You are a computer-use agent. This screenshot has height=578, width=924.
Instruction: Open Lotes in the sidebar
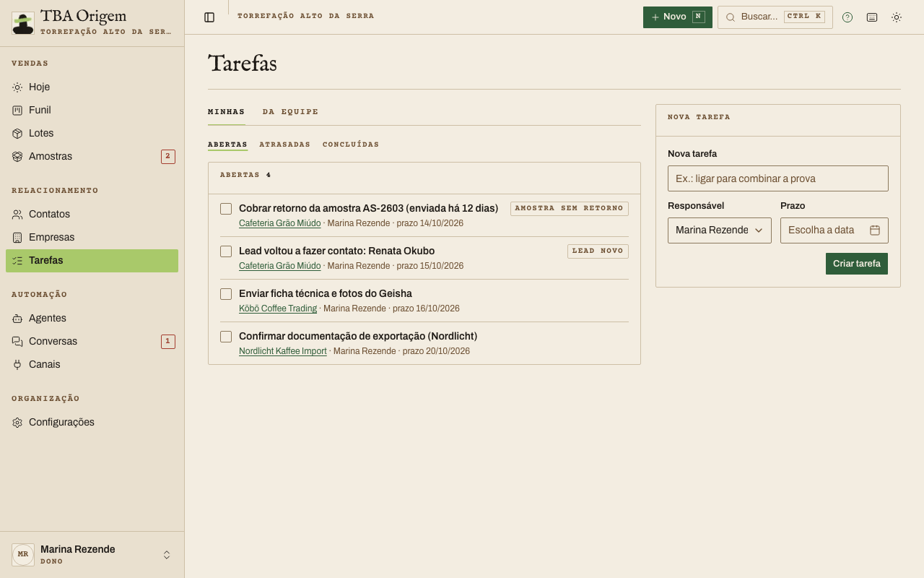tap(92, 133)
